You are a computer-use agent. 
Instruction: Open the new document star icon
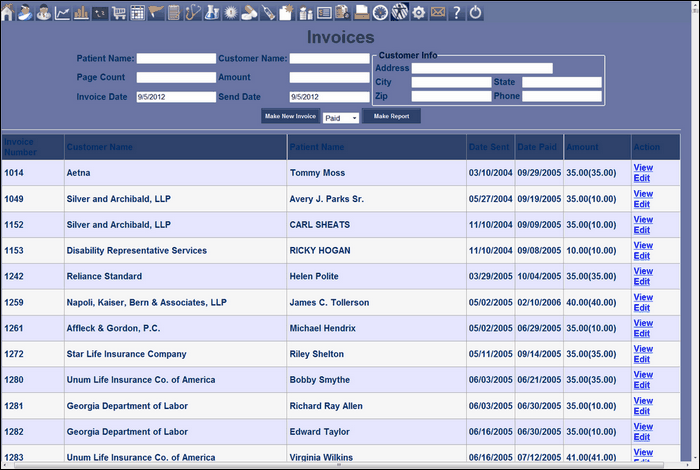point(286,12)
